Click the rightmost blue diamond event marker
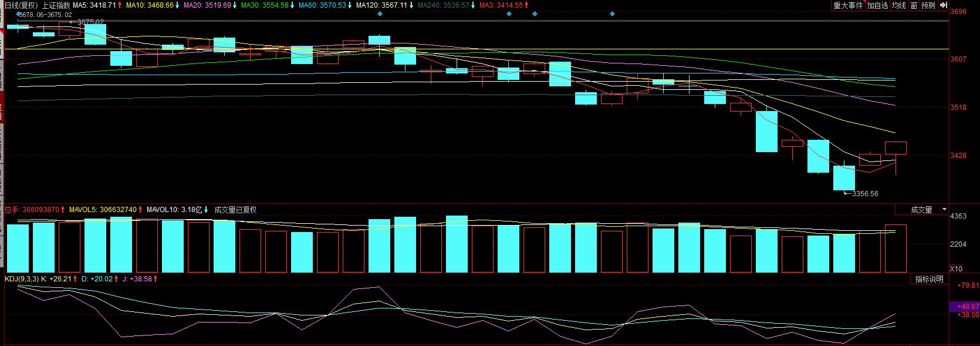Screen dimensions: 980x346 pos(612,14)
